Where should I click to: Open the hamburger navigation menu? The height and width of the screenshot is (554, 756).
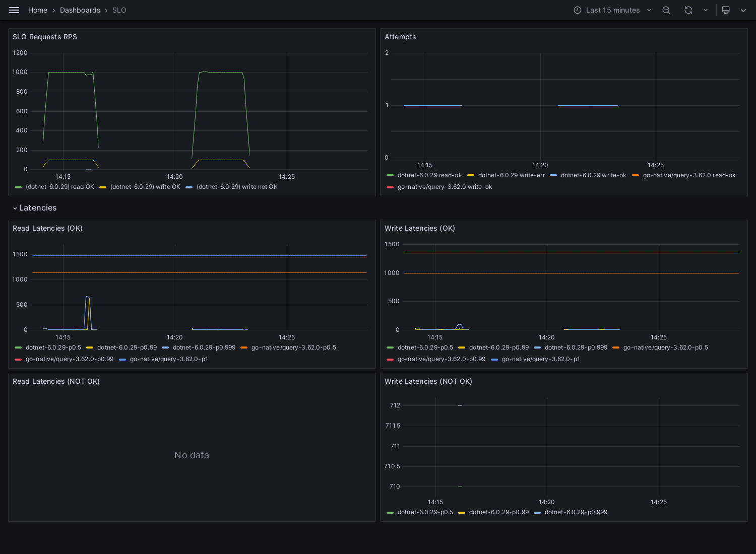pyautogui.click(x=14, y=10)
